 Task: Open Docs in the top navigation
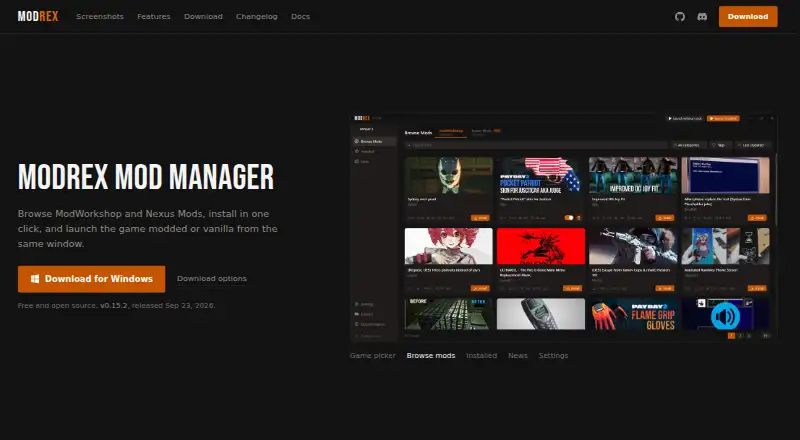(301, 16)
